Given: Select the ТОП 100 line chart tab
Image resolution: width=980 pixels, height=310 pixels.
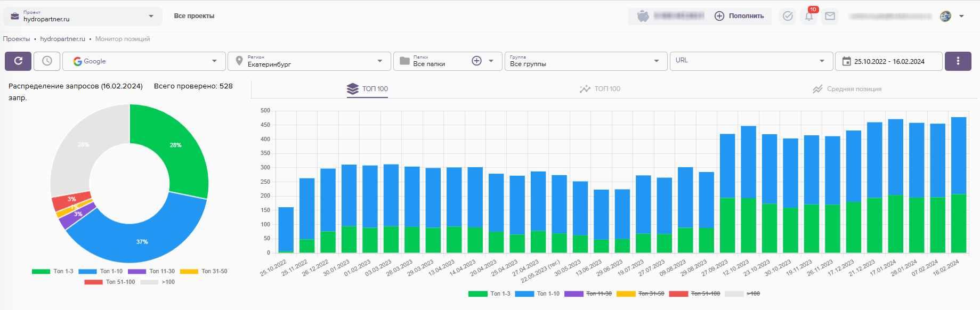Looking at the screenshot, I should click(x=600, y=89).
